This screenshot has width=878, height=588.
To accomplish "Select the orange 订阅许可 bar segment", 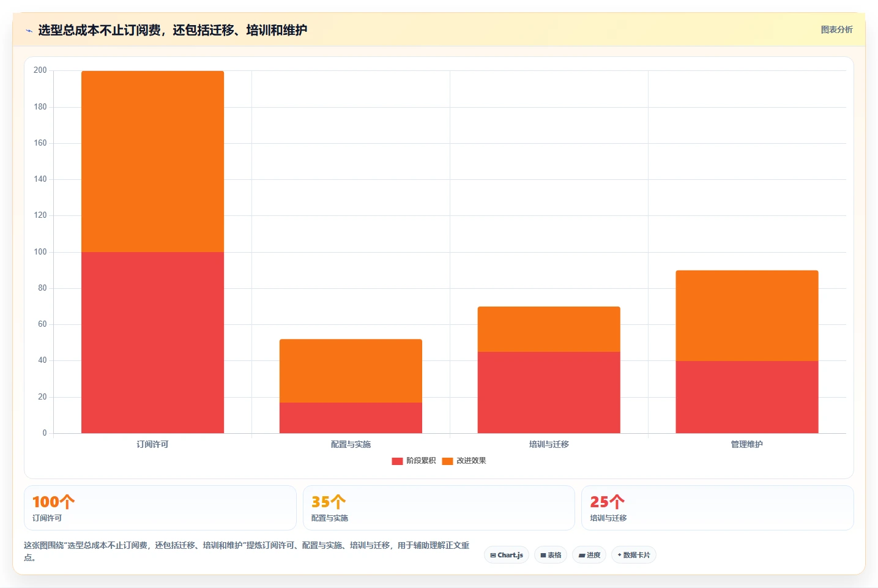I will (152, 162).
